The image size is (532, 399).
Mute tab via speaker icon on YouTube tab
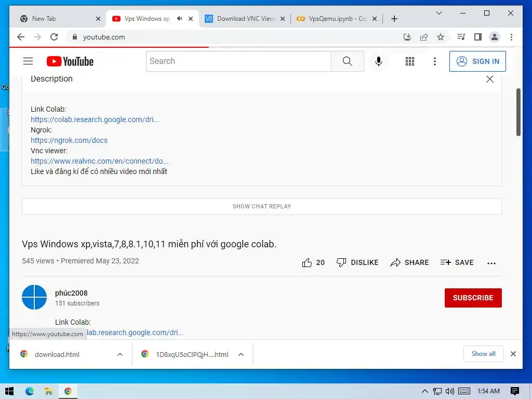[x=179, y=19]
